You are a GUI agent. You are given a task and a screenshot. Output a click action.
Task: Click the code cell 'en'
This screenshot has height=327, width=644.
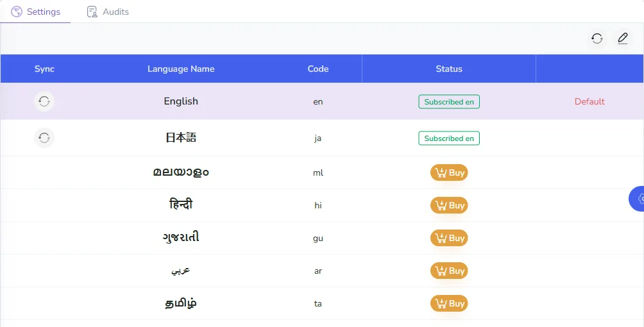[x=318, y=102]
